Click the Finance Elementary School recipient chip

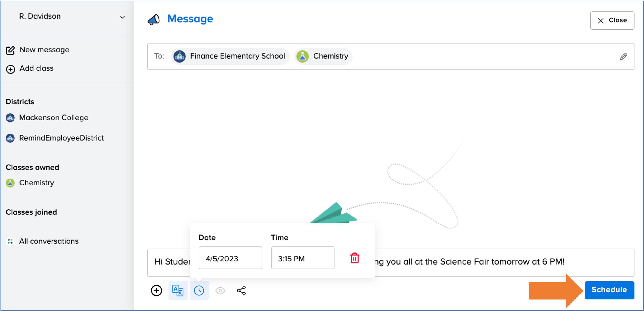230,56
